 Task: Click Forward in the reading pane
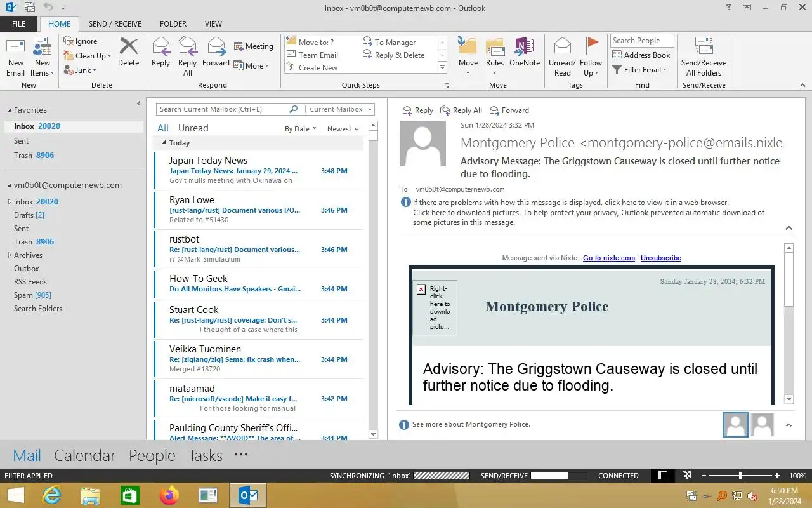(x=509, y=110)
